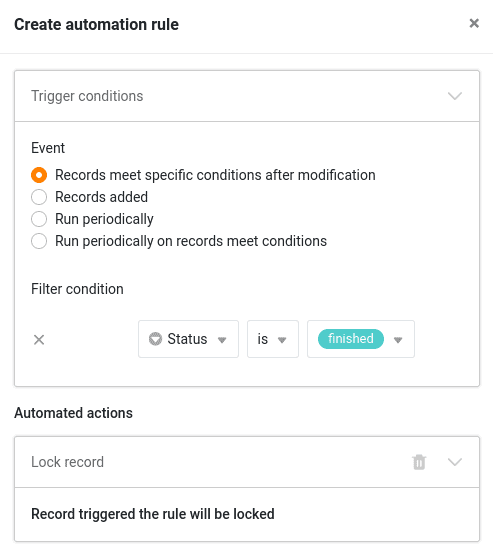
Task: Select the Records added radio button
Action: [x=39, y=197]
